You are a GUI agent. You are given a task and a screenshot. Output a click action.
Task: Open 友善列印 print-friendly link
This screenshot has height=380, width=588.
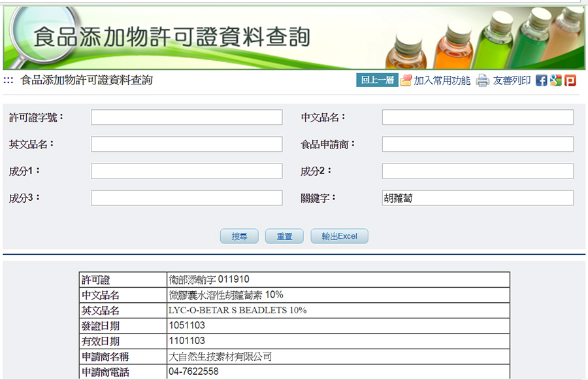(512, 80)
